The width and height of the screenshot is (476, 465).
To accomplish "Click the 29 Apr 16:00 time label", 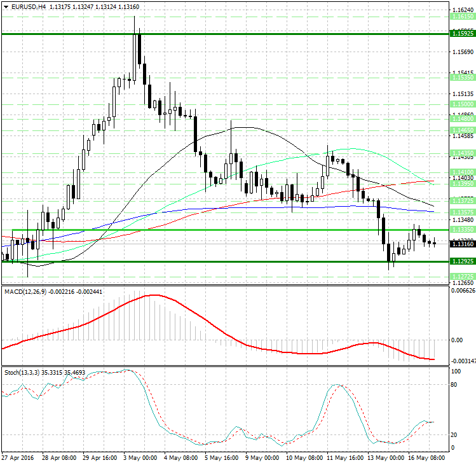I will 100,458.
